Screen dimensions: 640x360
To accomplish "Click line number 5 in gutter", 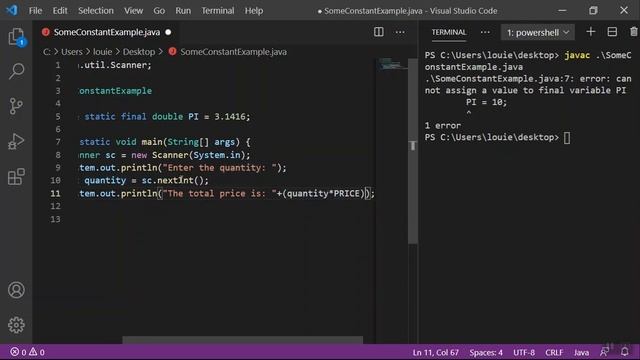I will [58, 116].
